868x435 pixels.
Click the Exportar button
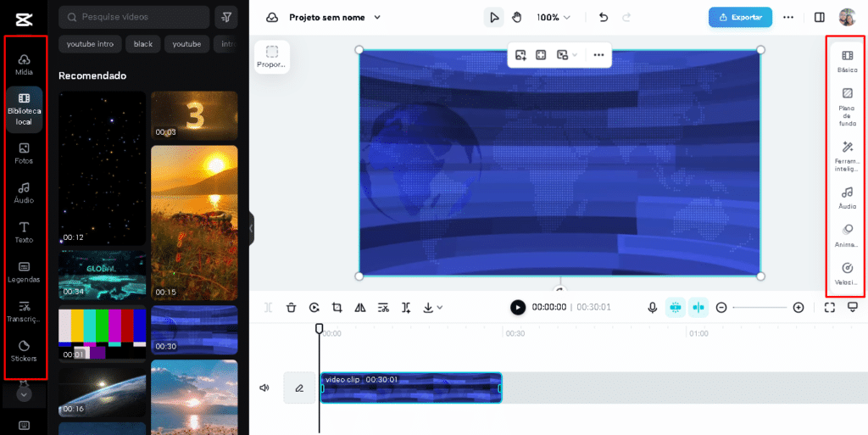point(740,17)
